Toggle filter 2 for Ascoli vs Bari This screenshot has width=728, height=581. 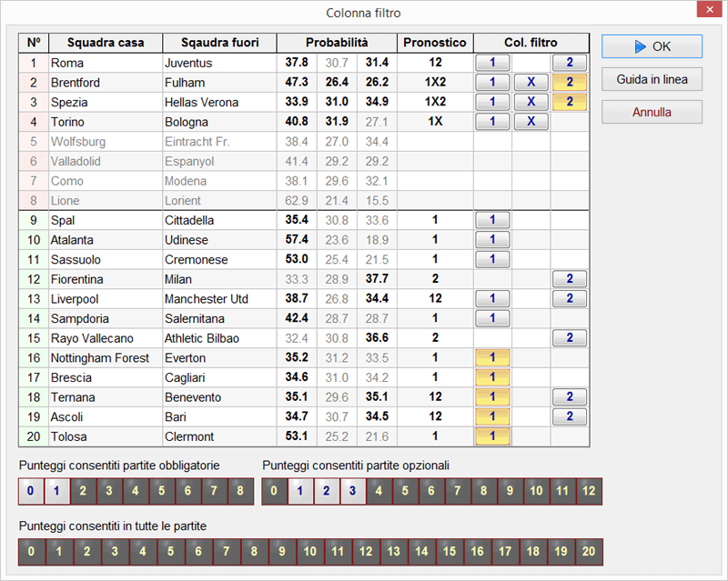tap(570, 417)
